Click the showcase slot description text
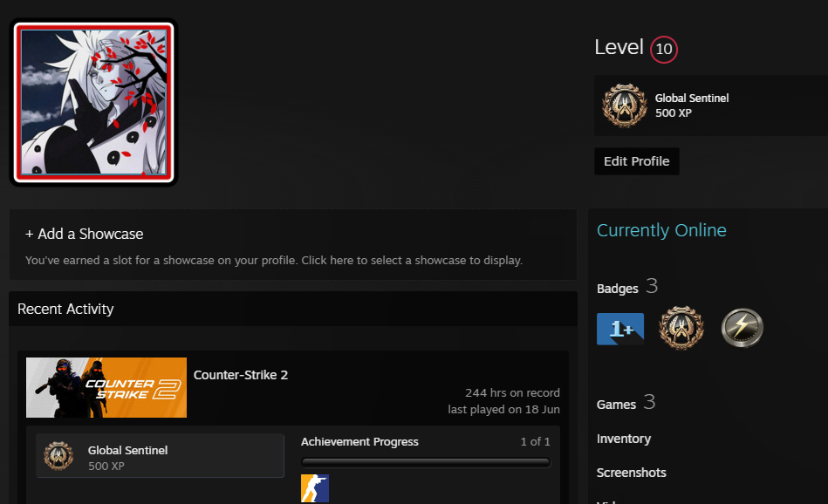 point(274,260)
